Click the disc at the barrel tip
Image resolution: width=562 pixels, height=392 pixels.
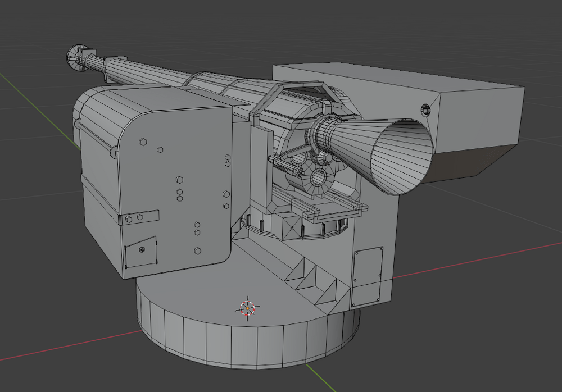[76, 57]
